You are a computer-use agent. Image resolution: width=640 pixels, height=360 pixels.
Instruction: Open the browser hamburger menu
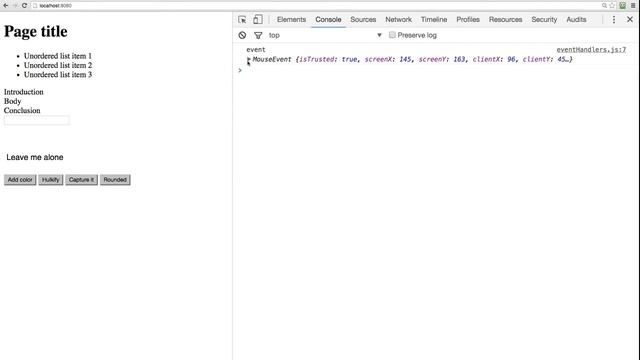[x=633, y=5]
